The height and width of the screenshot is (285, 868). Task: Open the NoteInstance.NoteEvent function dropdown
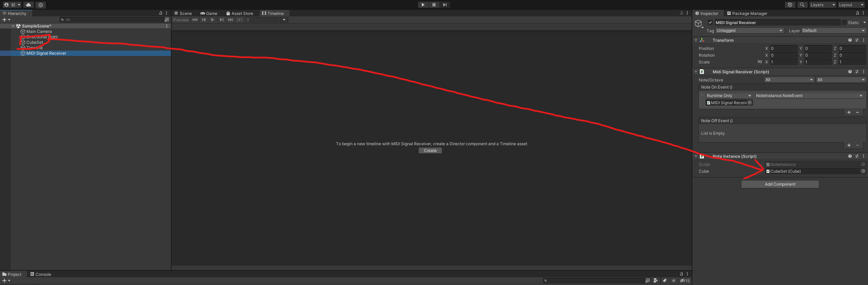[x=809, y=96]
